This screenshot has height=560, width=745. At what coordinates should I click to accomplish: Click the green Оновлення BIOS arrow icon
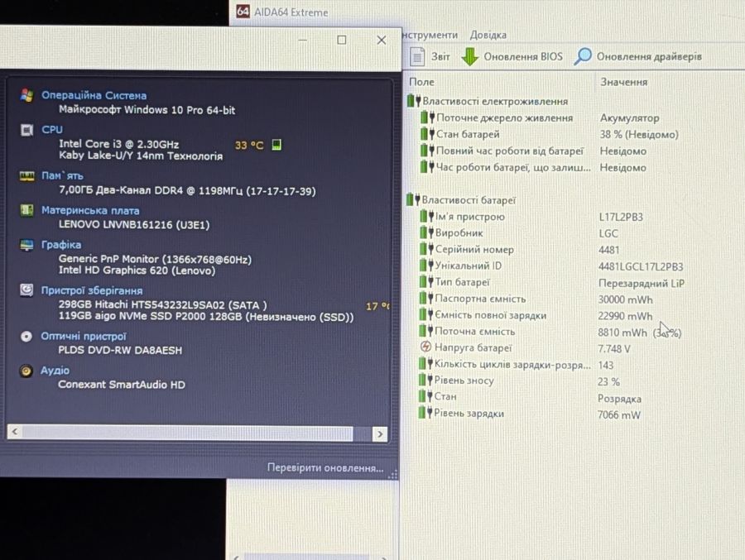pyautogui.click(x=469, y=56)
